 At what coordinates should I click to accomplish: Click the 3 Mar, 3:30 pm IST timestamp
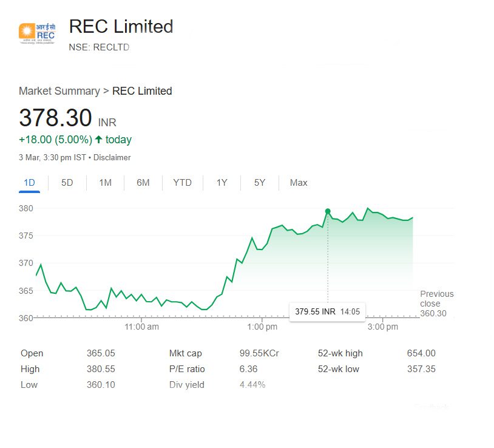[52, 157]
